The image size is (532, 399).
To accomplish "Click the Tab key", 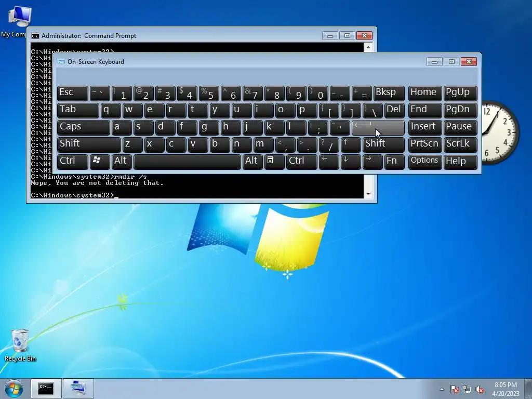I will click(x=78, y=111).
